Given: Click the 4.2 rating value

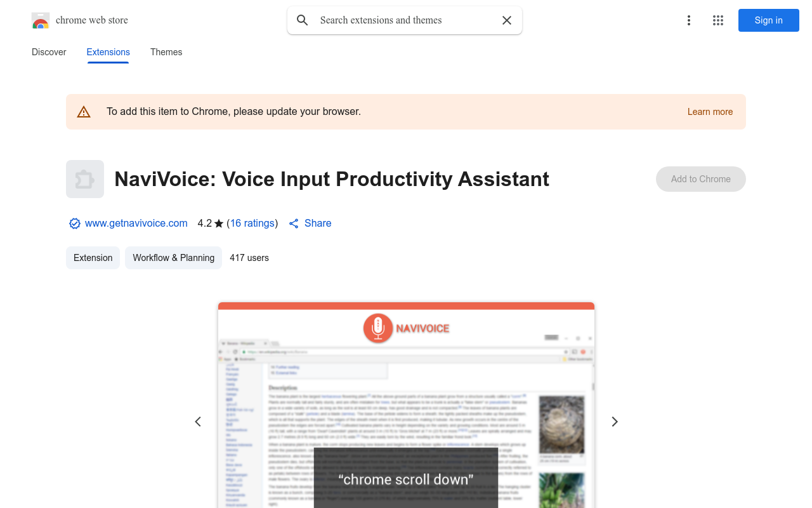Looking at the screenshot, I should click(204, 224).
